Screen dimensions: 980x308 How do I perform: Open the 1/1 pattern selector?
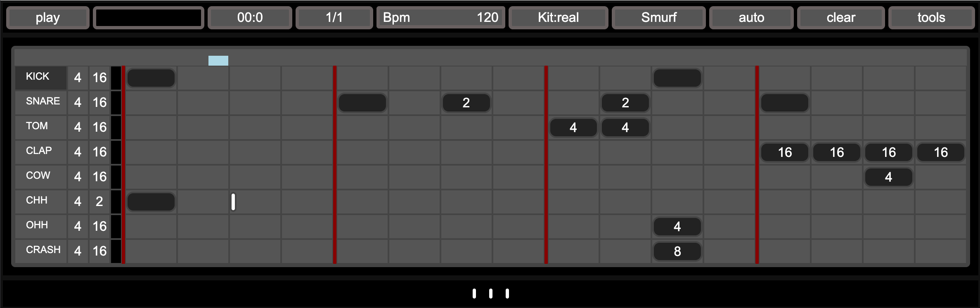pos(334,18)
